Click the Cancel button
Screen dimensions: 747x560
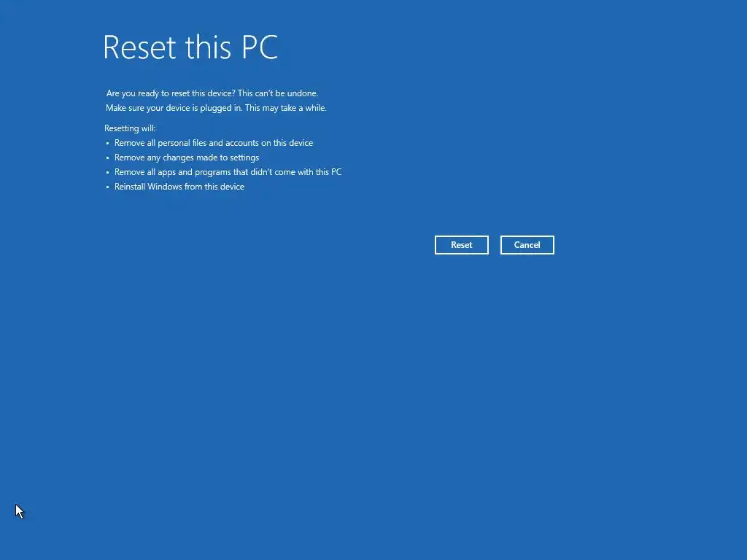click(527, 245)
